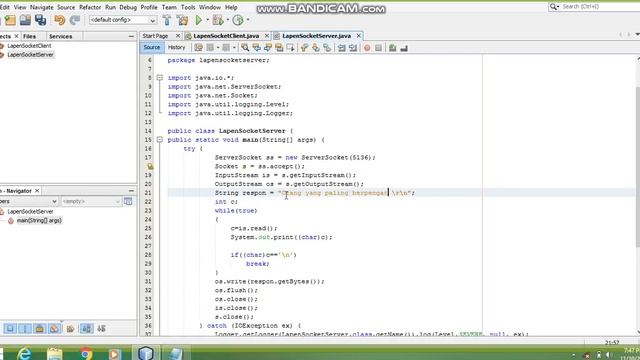Click the Stop Macro Recording icon
This screenshot has height=360, width=640.
(x=378, y=48)
